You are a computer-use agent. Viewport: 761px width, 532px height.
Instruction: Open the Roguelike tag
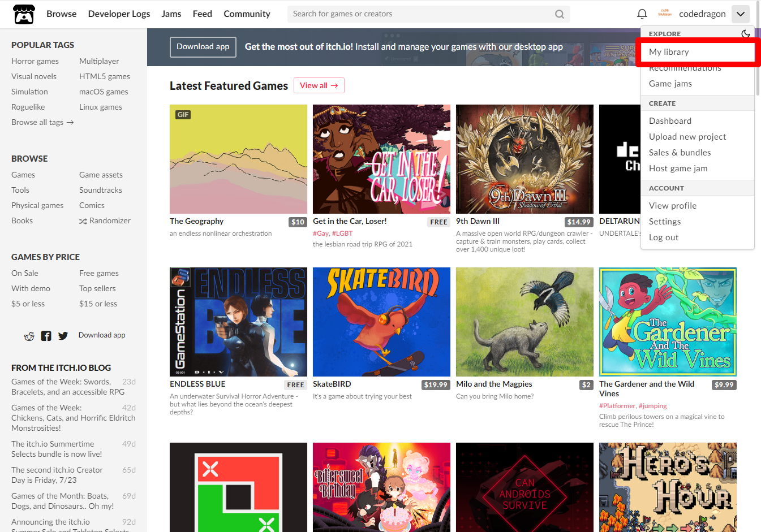(28, 107)
